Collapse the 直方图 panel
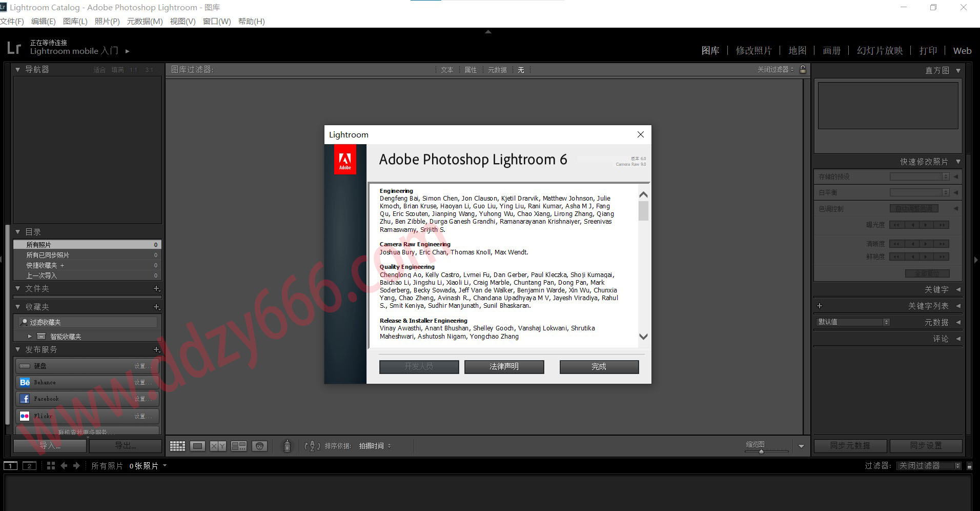 coord(958,70)
